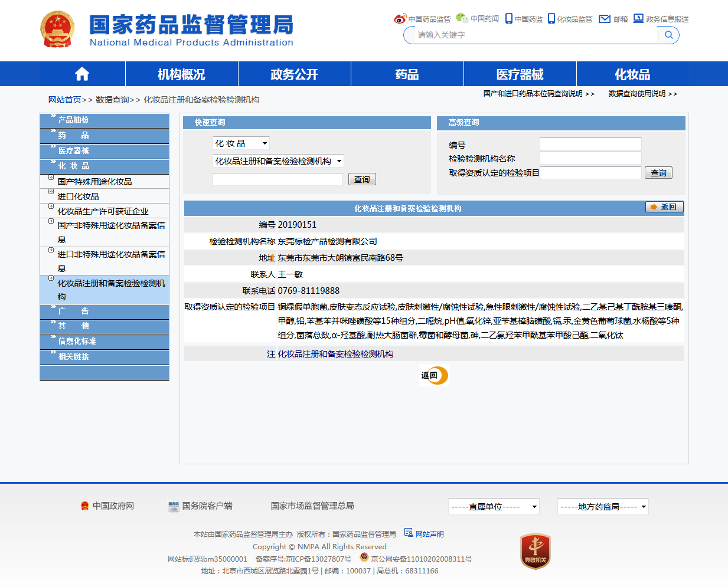This screenshot has width=728, height=587.
Task: Click the 编号 input field
Action: pos(590,145)
